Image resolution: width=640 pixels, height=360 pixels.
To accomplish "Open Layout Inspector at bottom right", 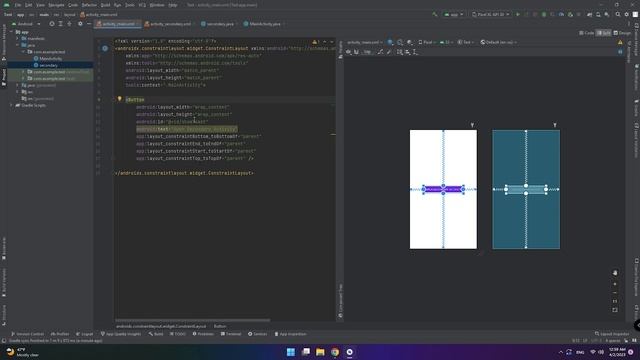I will click(612, 334).
